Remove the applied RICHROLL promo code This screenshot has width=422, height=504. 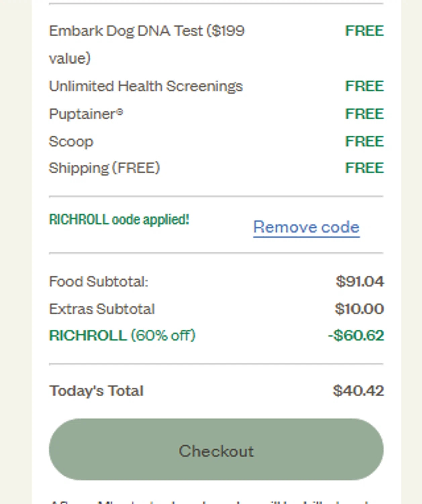tap(306, 227)
